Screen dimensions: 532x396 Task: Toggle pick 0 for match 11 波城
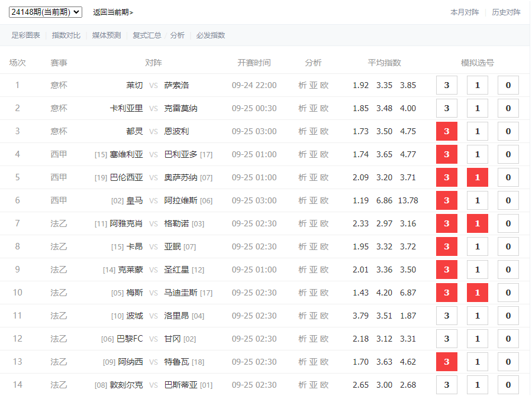click(x=508, y=316)
